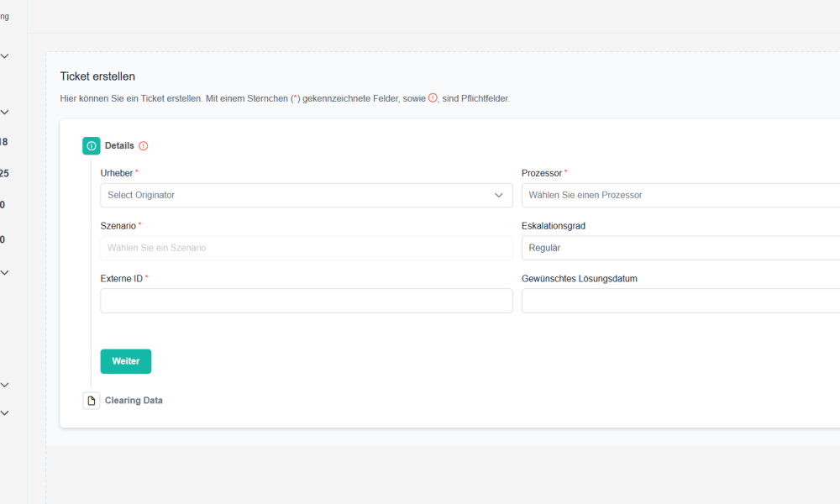Open the sidebar entry with count 25
840x504 pixels.
[x=4, y=174]
